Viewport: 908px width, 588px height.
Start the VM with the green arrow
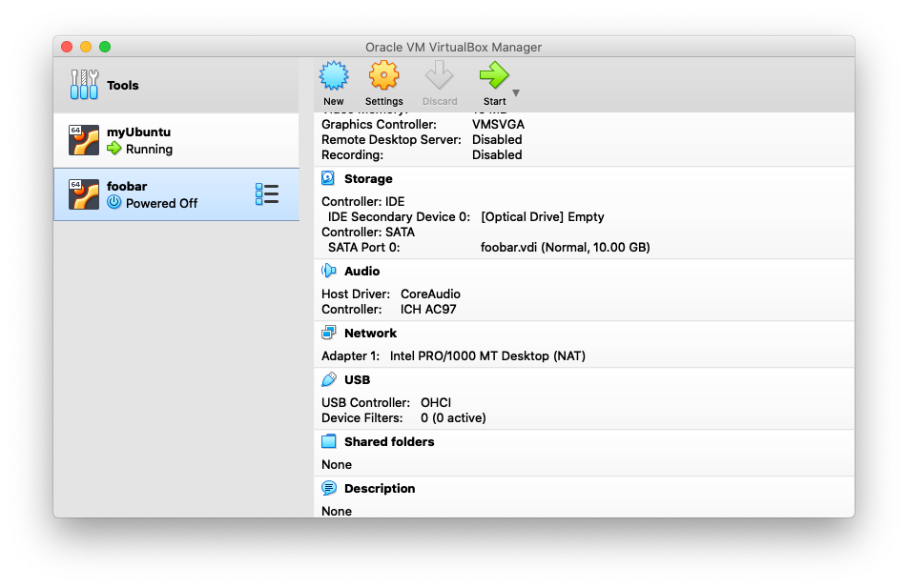tap(494, 76)
